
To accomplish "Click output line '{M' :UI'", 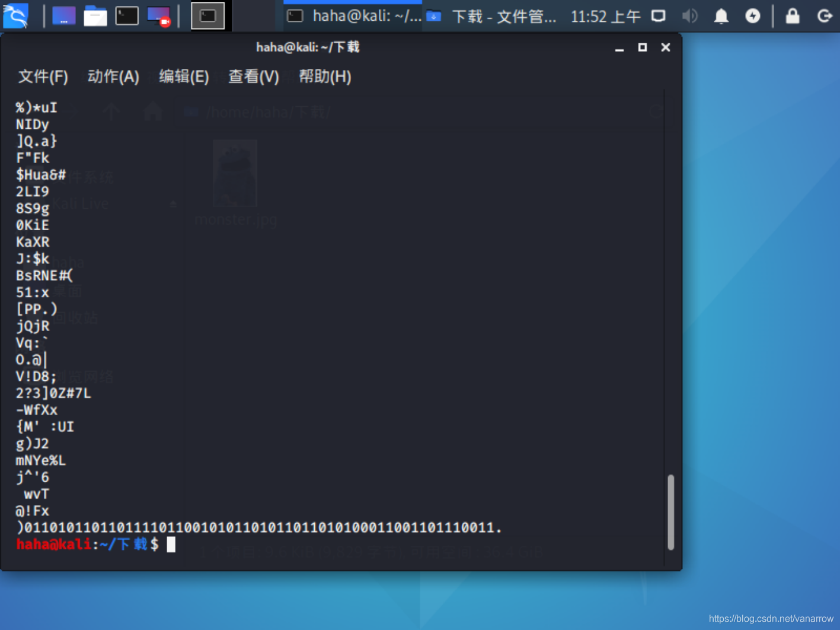I will pos(45,427).
